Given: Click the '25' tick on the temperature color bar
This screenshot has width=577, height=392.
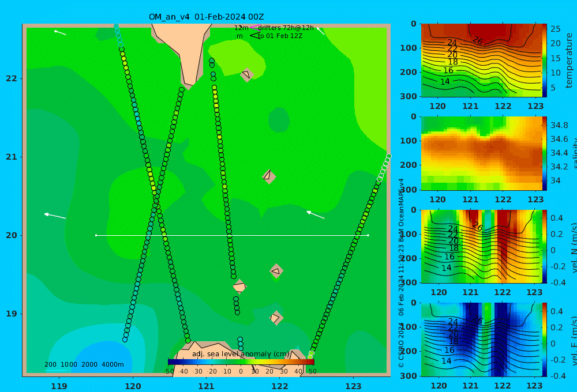Looking at the screenshot, I should point(556,29).
